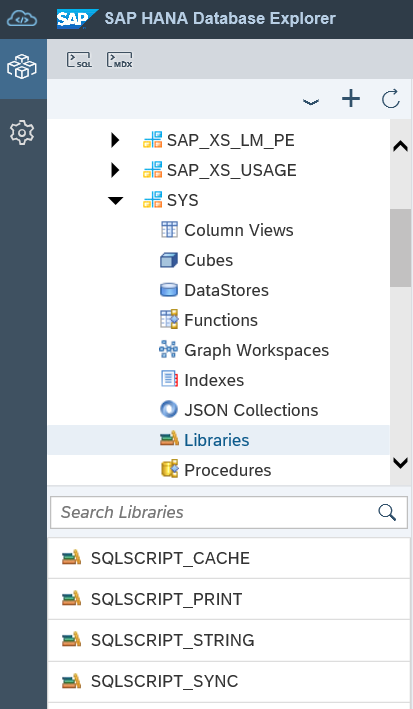Click the Functions icon
Screen dimensions: 413x709
pos(169,320)
